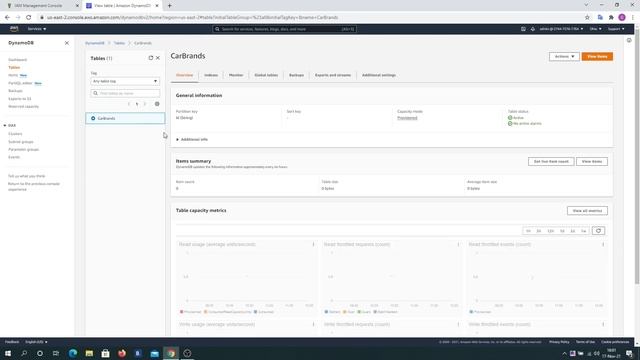Open the language selector in footer
The height and width of the screenshot is (360, 640).
(x=36, y=342)
